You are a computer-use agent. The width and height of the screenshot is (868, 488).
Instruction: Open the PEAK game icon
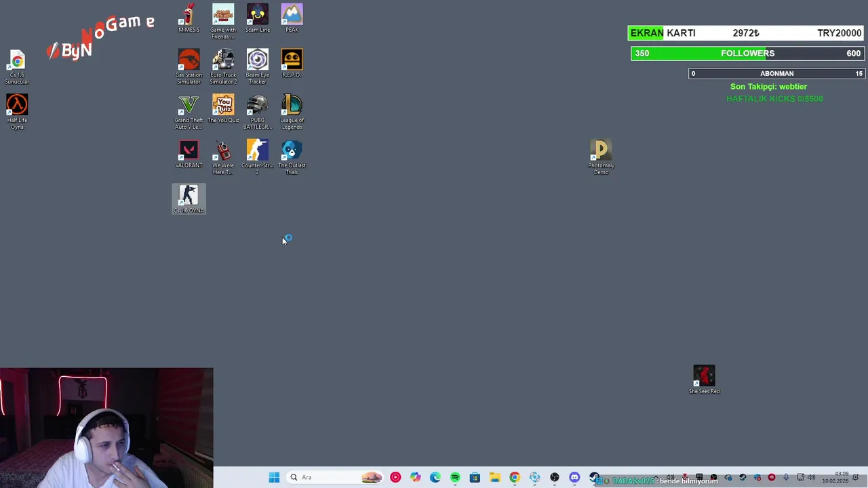point(292,18)
